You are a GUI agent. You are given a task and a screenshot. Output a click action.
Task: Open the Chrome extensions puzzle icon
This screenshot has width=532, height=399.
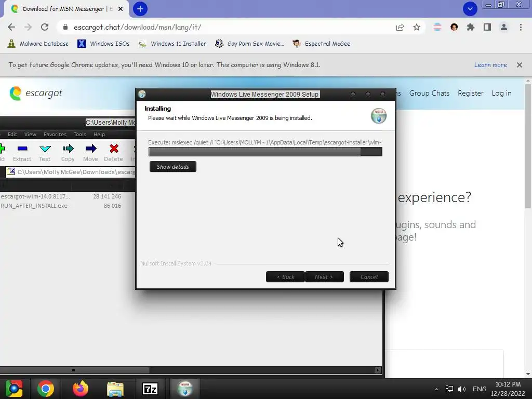coord(471,27)
